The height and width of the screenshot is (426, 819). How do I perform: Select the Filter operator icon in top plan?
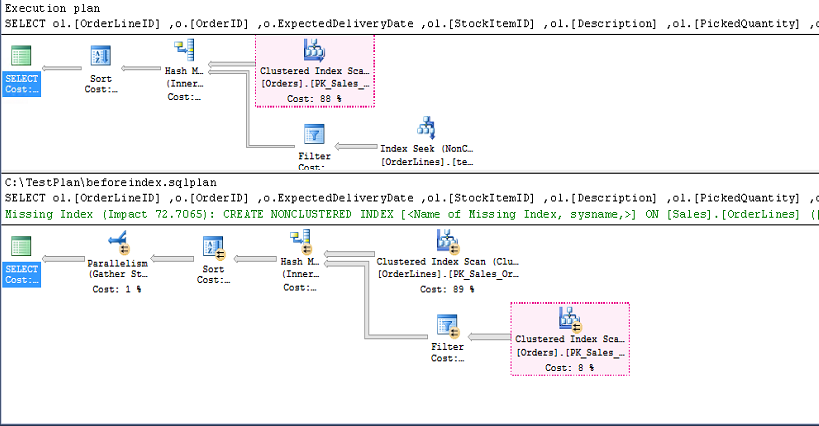(x=314, y=134)
